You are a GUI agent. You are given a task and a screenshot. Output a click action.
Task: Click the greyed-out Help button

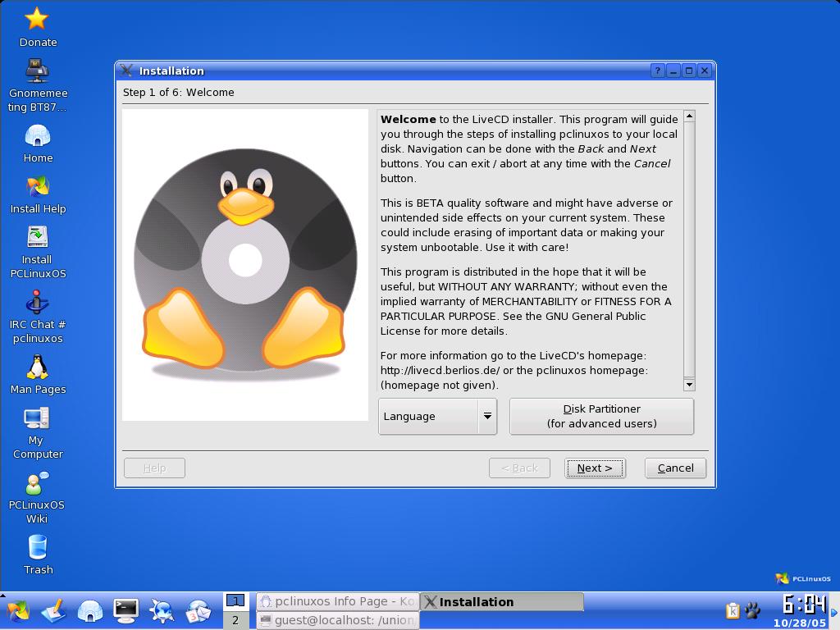(x=154, y=468)
